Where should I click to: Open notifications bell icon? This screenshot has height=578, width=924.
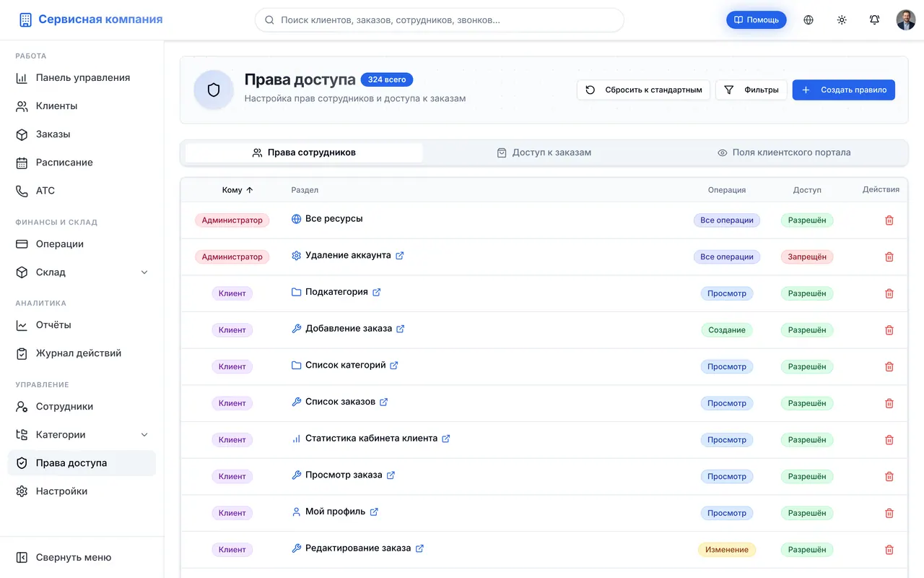point(874,20)
